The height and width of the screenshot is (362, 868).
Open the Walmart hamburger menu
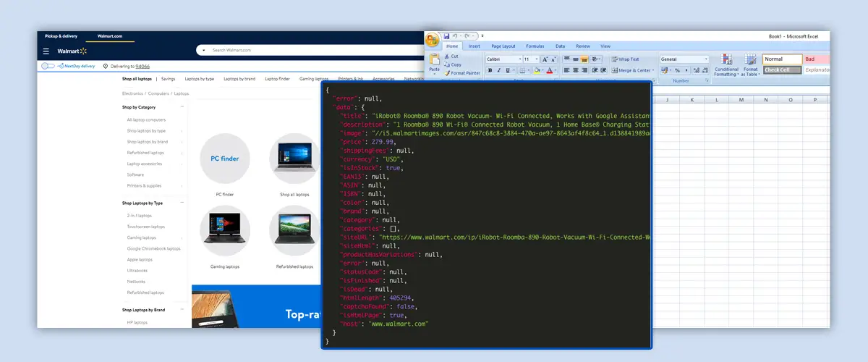point(46,51)
